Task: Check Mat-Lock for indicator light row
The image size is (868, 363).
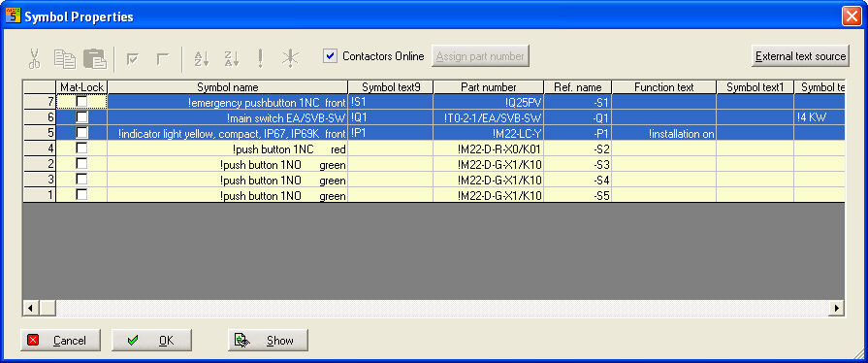Action: click(81, 132)
